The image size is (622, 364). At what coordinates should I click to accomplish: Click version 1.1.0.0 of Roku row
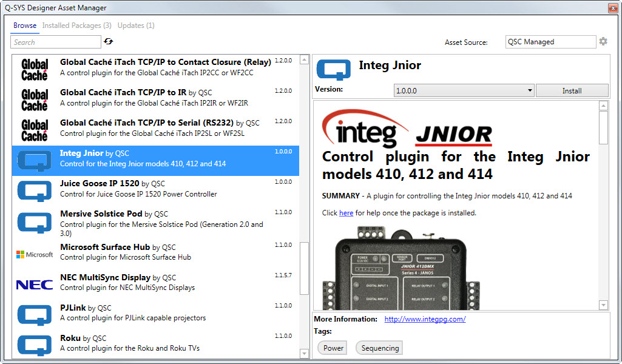coord(283,336)
